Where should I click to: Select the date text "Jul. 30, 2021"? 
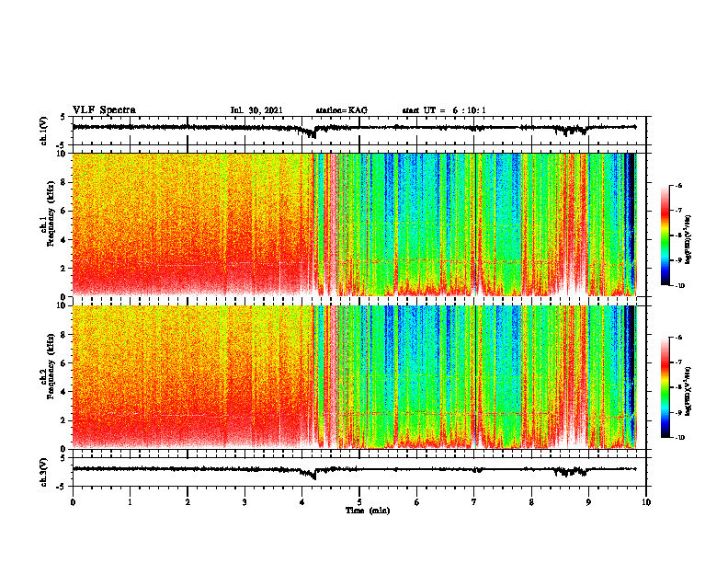pyautogui.click(x=256, y=110)
